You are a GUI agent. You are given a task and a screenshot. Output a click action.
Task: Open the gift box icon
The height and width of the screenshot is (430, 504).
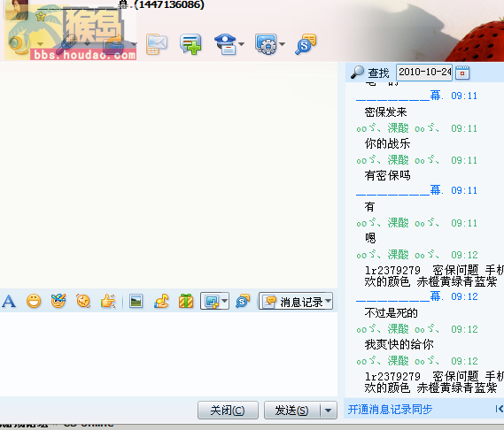pyautogui.click(x=186, y=301)
